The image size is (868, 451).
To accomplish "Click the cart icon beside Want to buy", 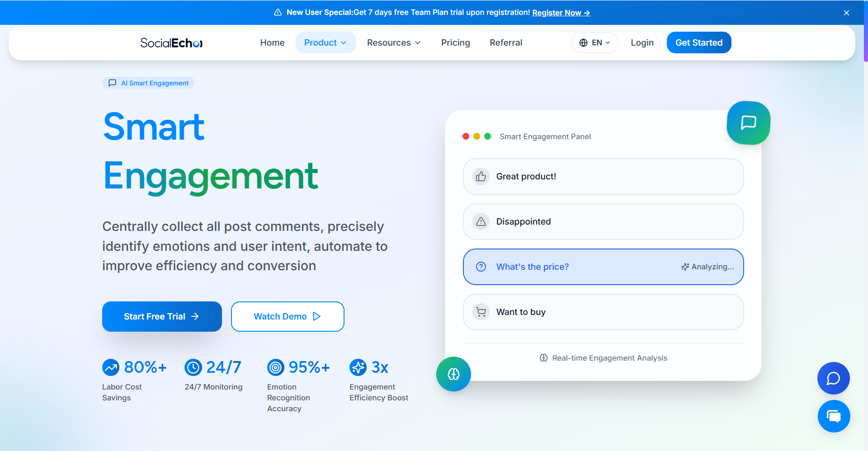I will [481, 312].
